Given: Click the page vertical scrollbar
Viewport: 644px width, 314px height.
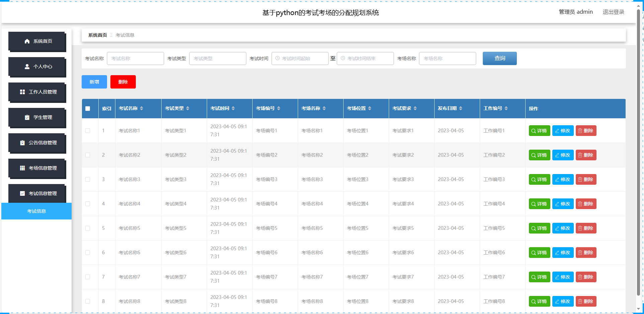Looking at the screenshot, I should tap(638, 152).
